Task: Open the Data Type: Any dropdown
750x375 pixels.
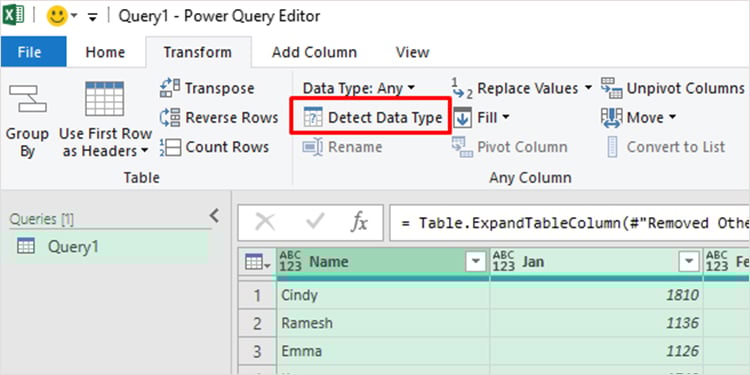Action: 359,88
